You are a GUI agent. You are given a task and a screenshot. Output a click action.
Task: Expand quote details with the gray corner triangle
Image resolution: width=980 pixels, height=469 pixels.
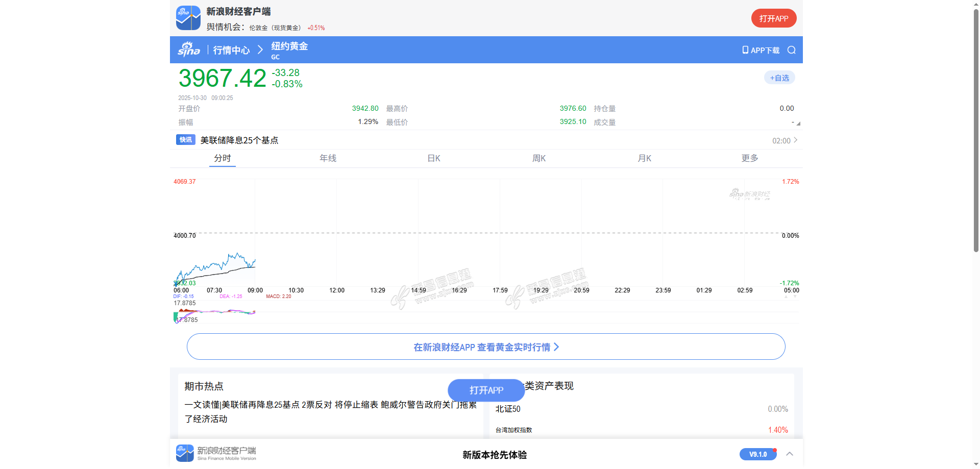click(x=798, y=124)
